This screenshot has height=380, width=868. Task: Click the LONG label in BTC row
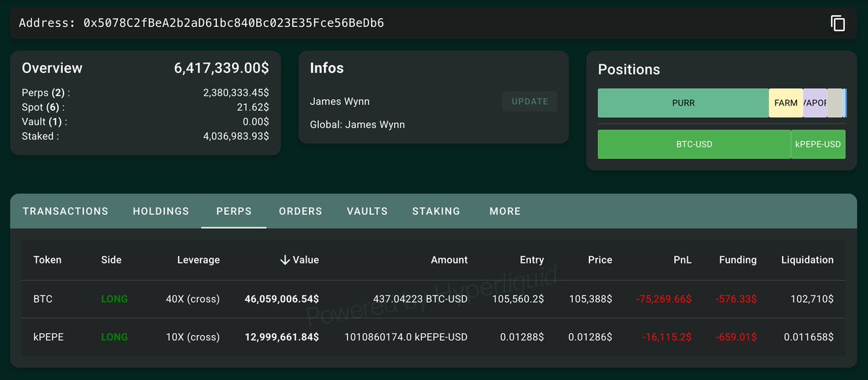point(114,299)
